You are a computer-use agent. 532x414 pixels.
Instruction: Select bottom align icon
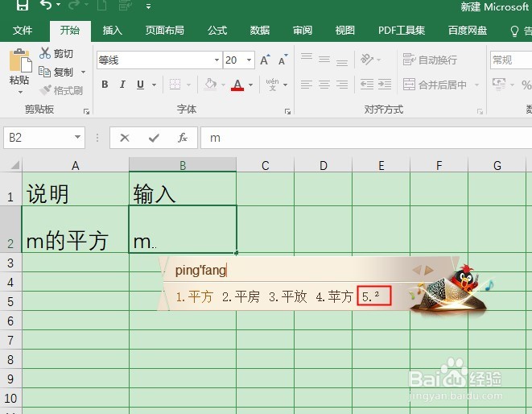[x=342, y=63]
